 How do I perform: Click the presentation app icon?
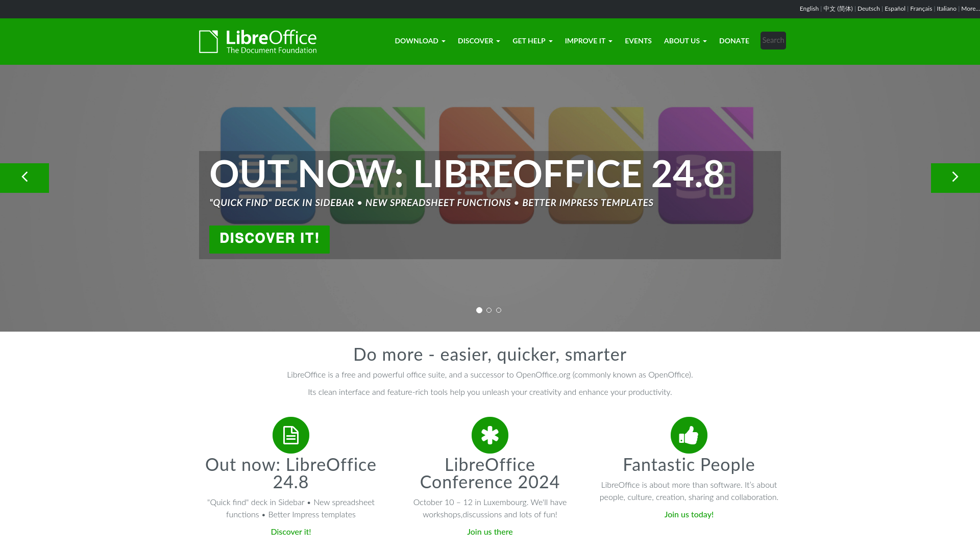click(x=486, y=165)
